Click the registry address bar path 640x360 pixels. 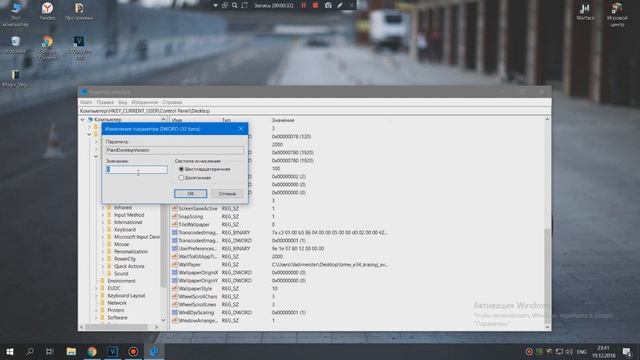point(315,111)
